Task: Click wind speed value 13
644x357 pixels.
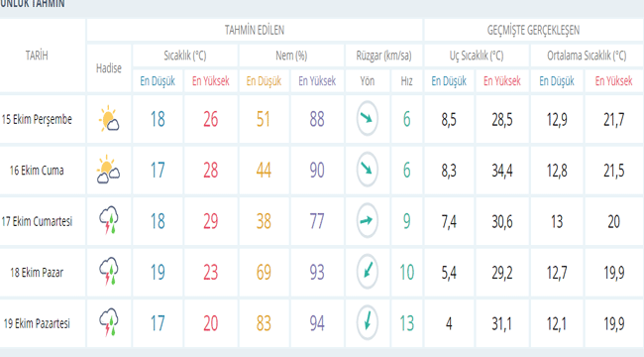Action: [406, 323]
